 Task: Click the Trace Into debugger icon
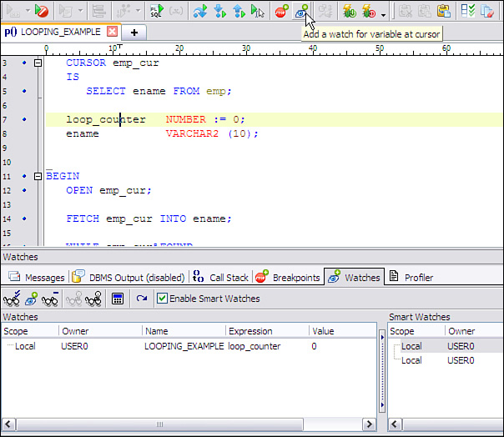tap(219, 11)
